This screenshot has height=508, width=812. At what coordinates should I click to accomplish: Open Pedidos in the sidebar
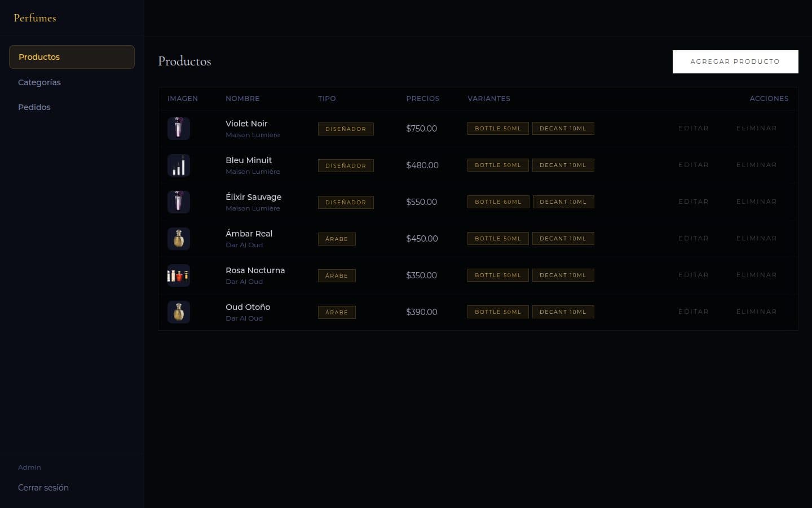(x=72, y=107)
